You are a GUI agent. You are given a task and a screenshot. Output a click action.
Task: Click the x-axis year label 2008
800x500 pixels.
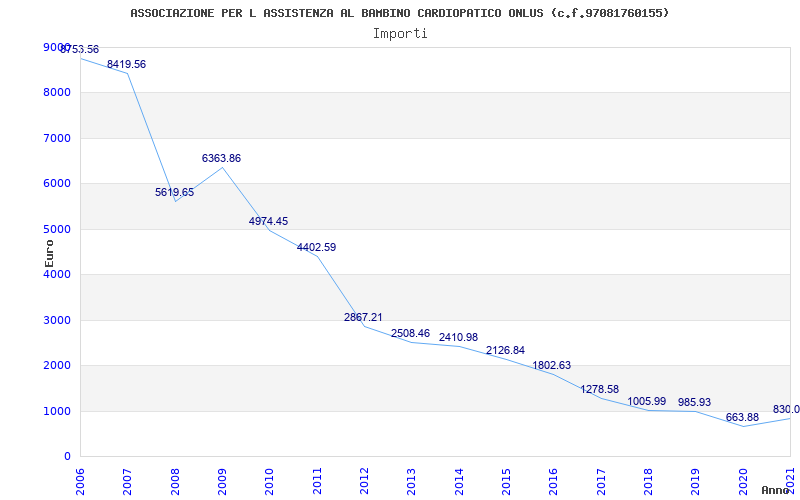(175, 481)
